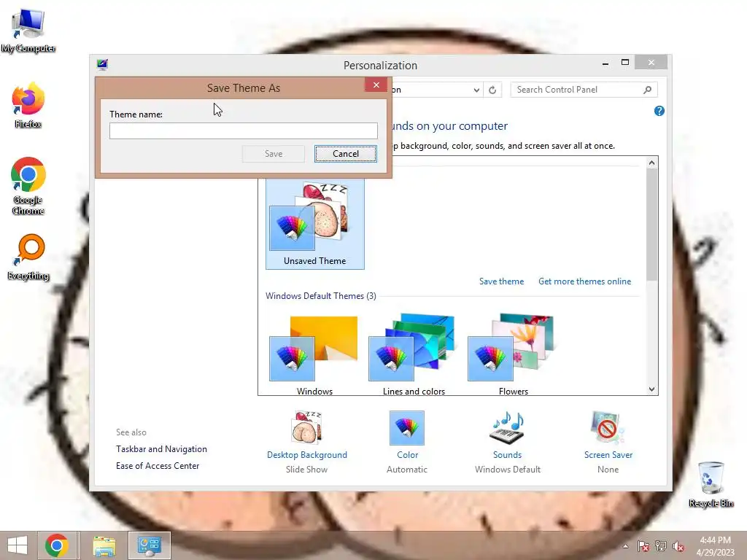Viewport: 747px width, 560px height.
Task: Open the Sounds settings icon
Action: [x=508, y=427]
